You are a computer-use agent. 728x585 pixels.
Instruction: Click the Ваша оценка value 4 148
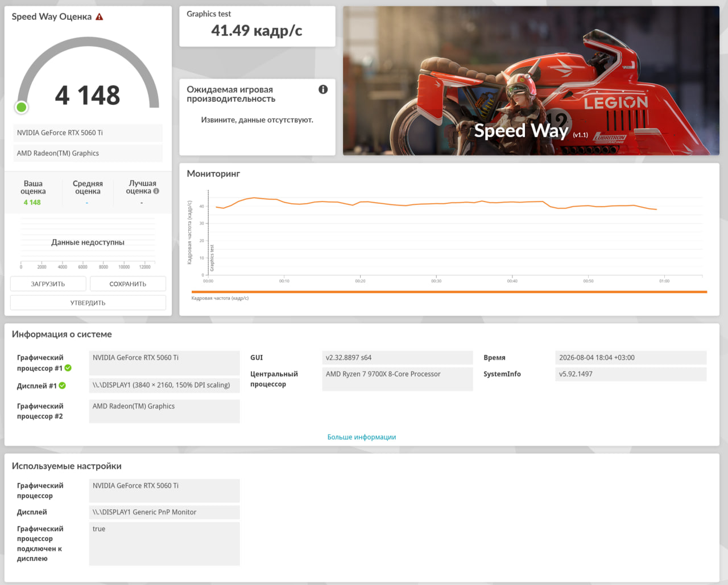click(32, 203)
